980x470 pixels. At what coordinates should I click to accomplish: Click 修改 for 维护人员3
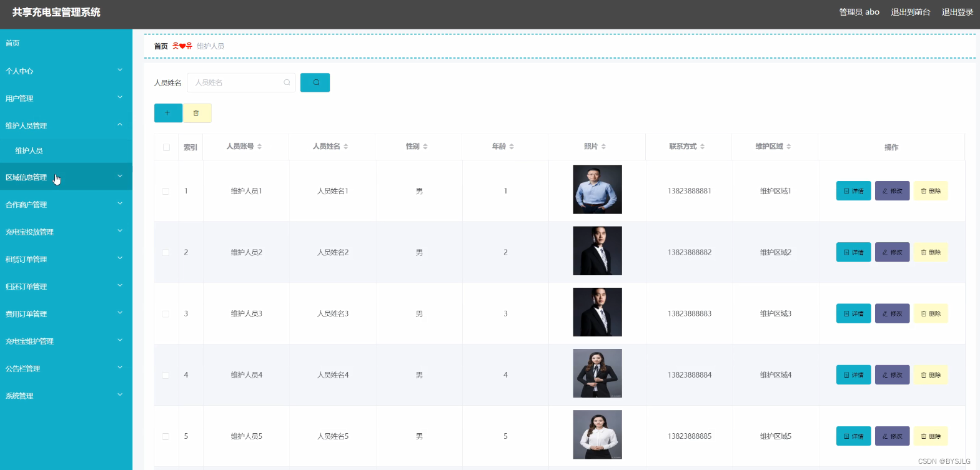click(x=892, y=313)
